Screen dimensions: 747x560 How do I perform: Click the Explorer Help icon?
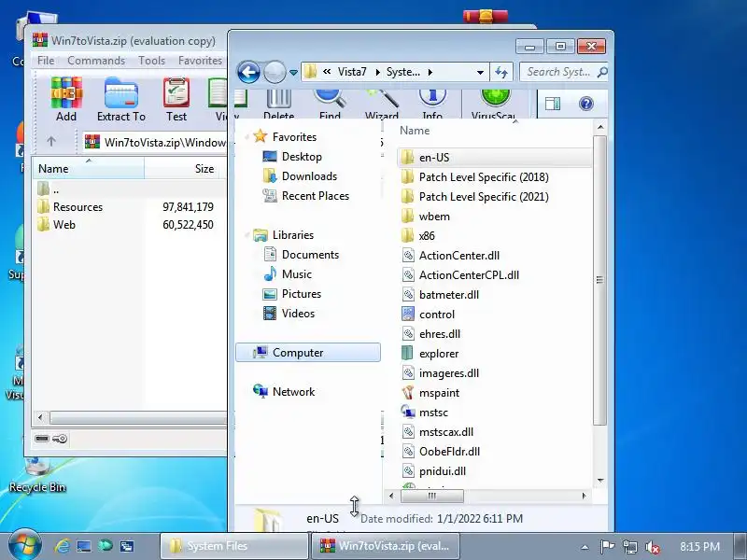coord(586,104)
